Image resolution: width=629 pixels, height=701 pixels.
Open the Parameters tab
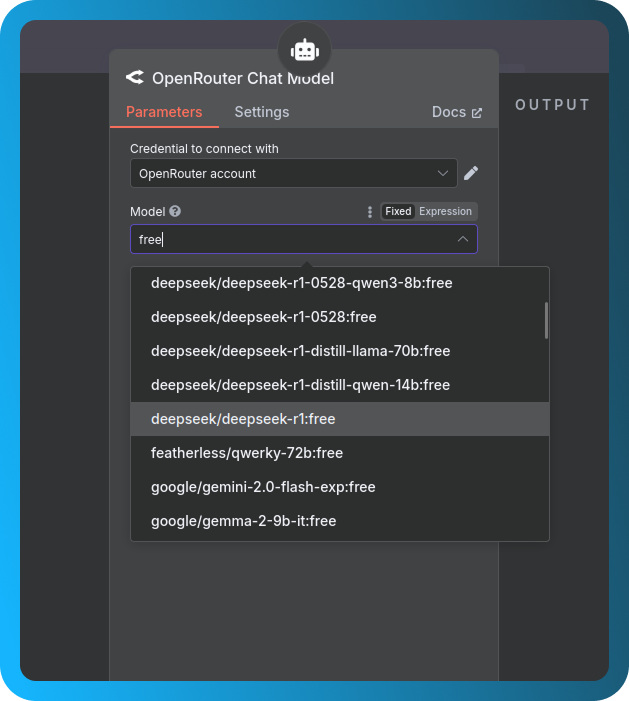pyautogui.click(x=164, y=112)
